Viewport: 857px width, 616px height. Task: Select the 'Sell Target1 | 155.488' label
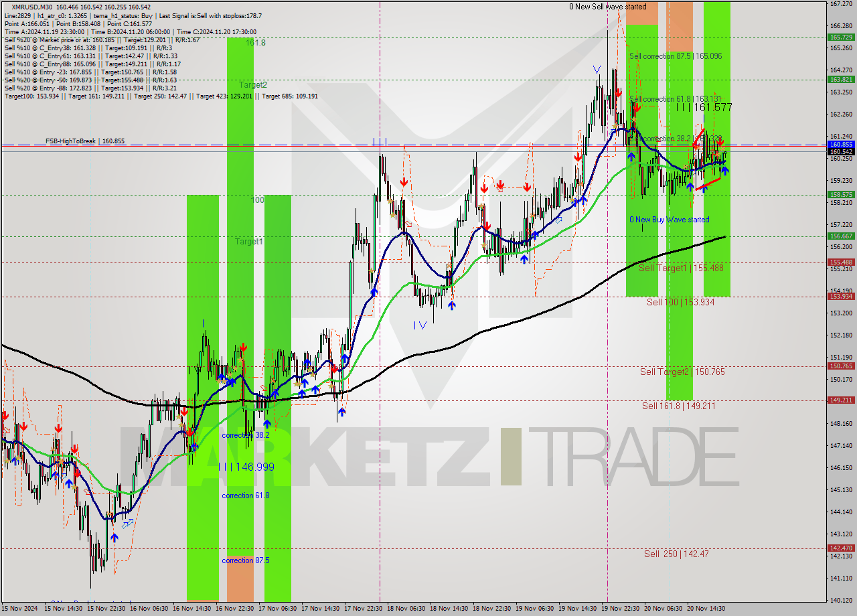(681, 268)
